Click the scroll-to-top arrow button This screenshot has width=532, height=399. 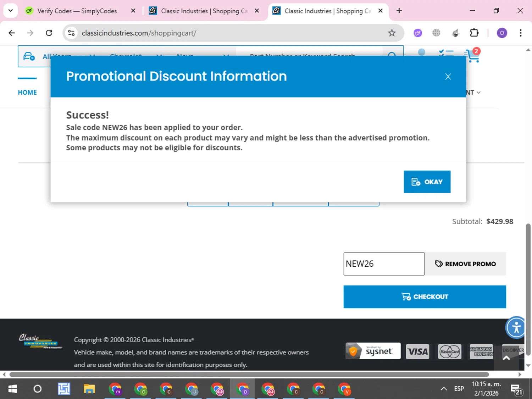click(506, 358)
